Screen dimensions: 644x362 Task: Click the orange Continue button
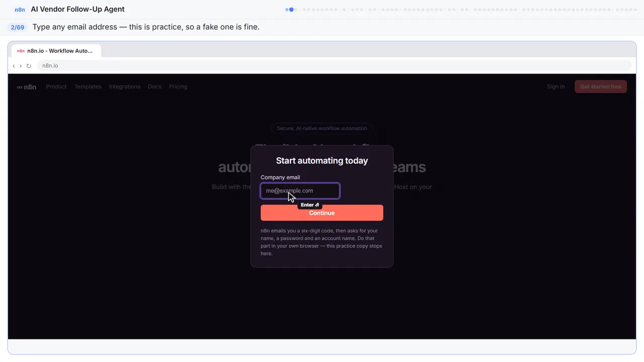tap(322, 213)
